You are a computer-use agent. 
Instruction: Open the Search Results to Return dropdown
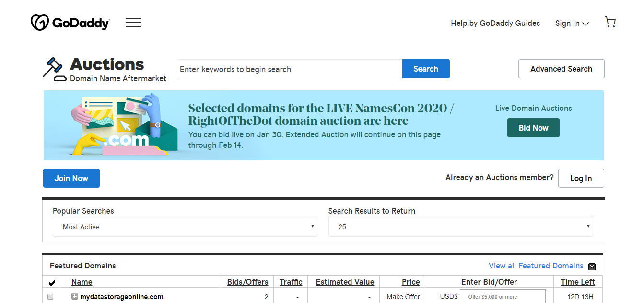tap(461, 226)
